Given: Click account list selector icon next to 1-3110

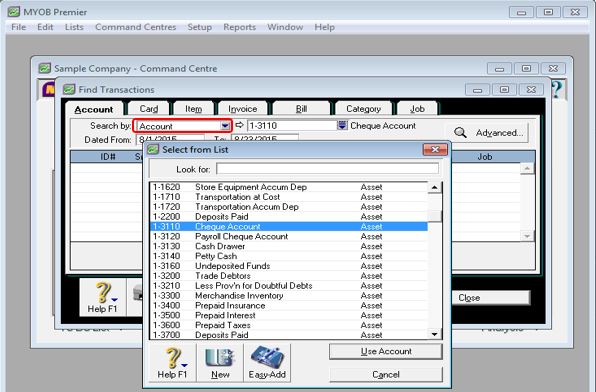Looking at the screenshot, I should (342, 125).
